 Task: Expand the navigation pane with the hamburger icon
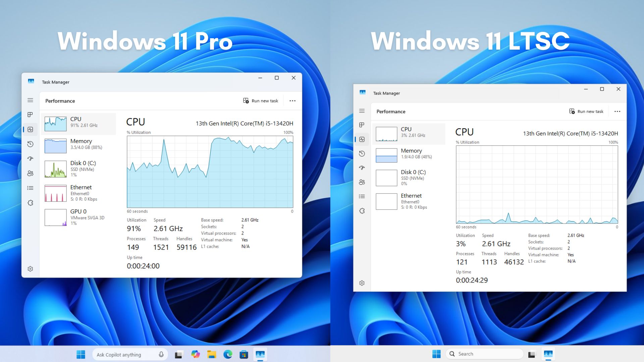click(31, 100)
